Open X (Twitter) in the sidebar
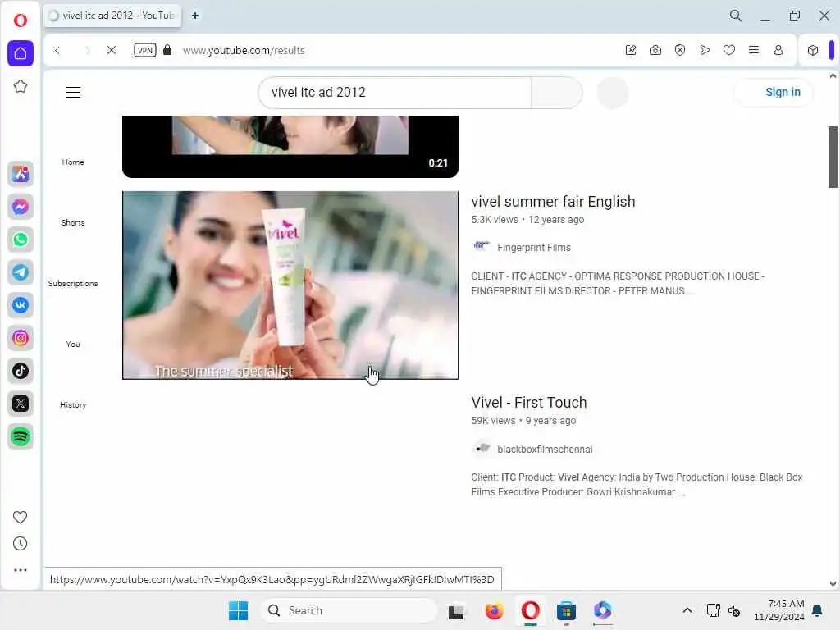Image resolution: width=840 pixels, height=630 pixels. click(x=21, y=404)
